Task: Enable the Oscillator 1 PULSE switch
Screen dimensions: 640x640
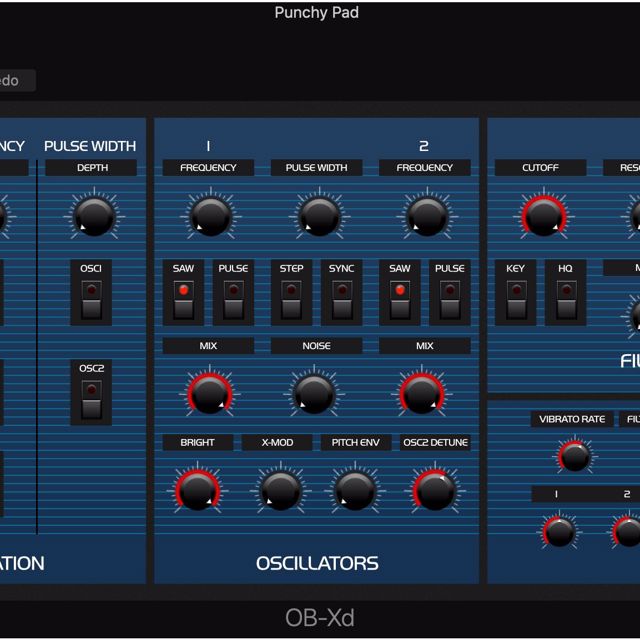Action: (x=234, y=300)
